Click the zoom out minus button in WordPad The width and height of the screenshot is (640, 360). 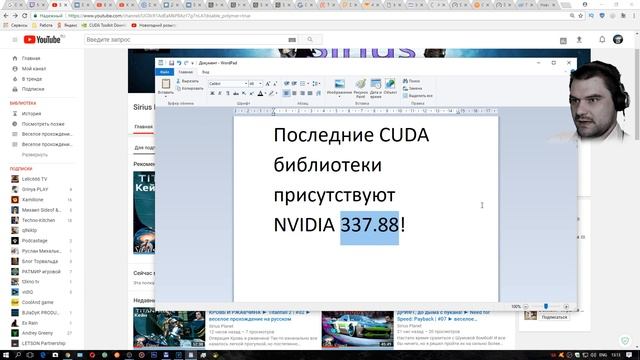click(x=526, y=307)
